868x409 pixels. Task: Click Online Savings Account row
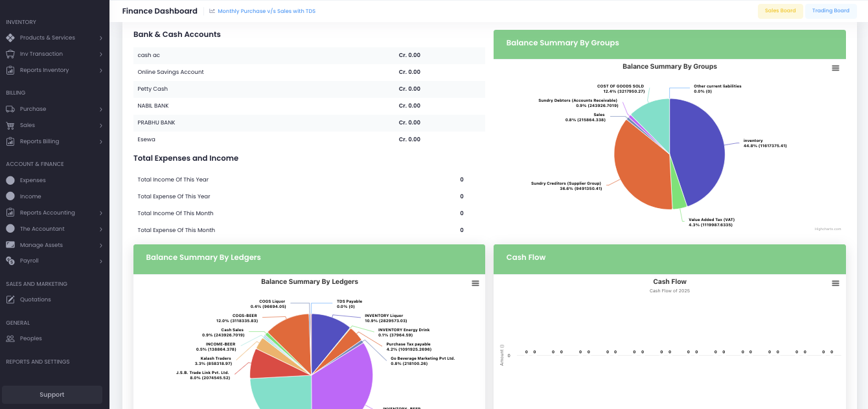pos(310,72)
